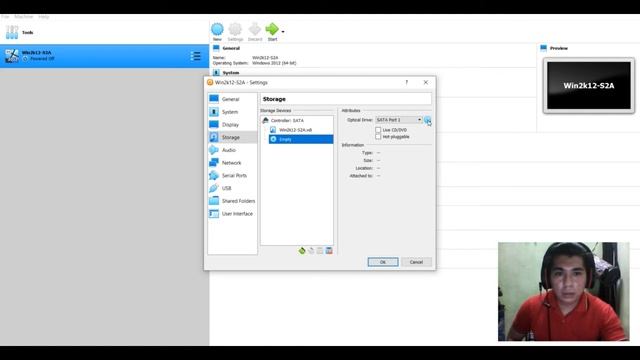
Task: Open the Audio settings category
Action: point(232,150)
